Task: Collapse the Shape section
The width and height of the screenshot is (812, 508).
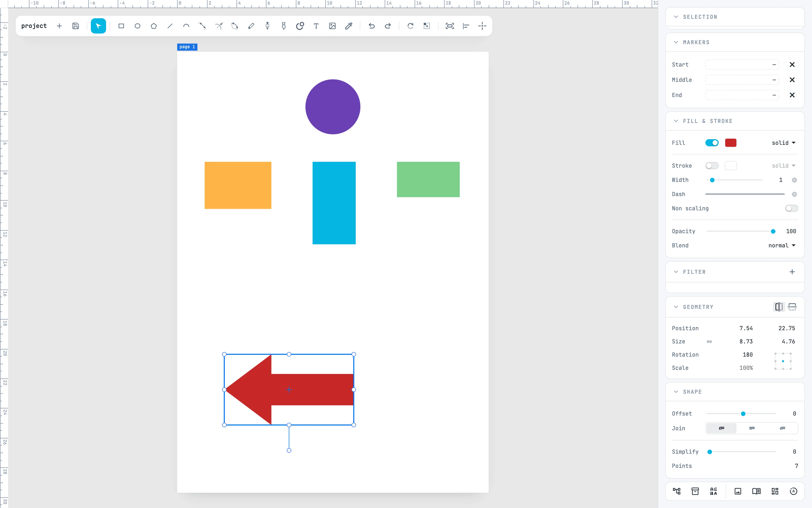Action: click(676, 392)
